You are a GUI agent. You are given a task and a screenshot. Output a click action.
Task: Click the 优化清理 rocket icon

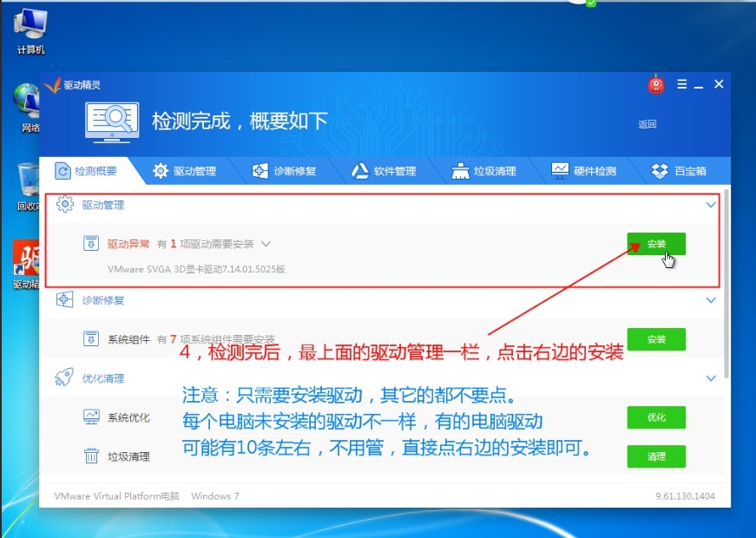coord(64,377)
